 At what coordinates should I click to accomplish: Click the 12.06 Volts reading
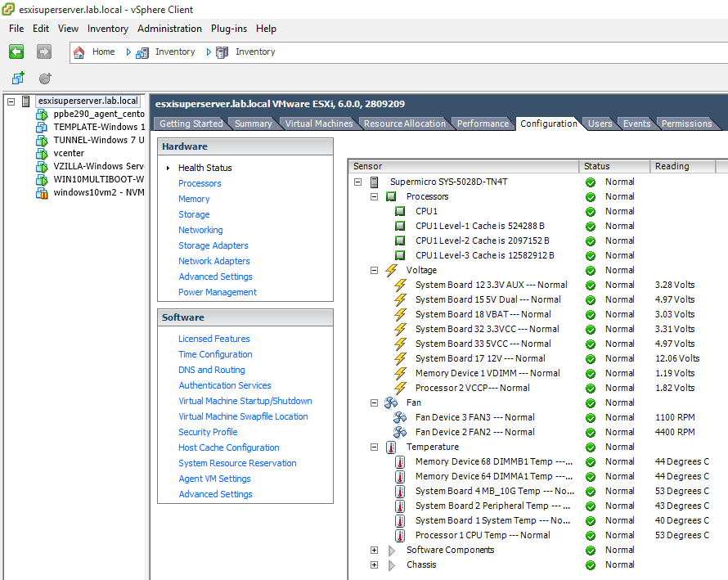(677, 359)
